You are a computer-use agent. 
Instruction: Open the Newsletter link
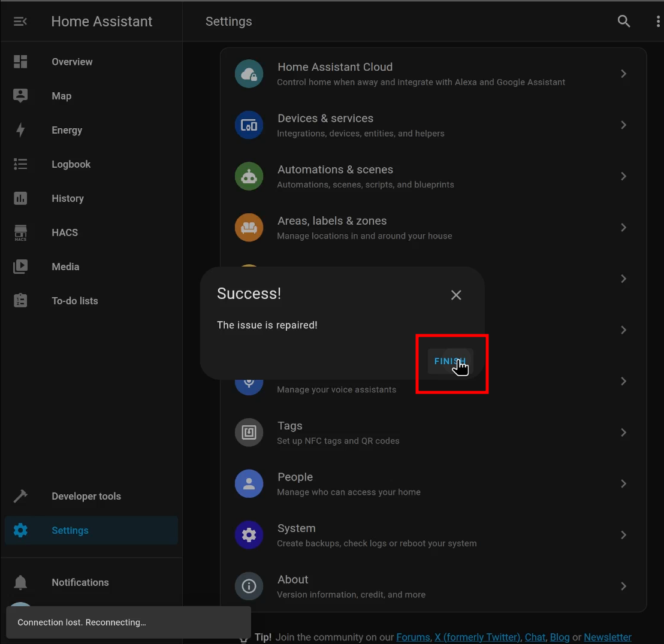tap(607, 637)
